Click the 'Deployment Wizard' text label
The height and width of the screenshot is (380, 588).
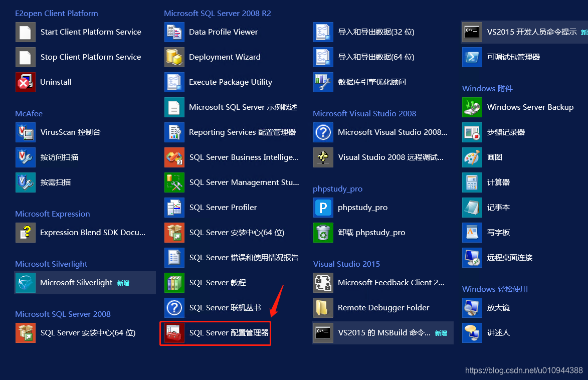click(x=225, y=57)
